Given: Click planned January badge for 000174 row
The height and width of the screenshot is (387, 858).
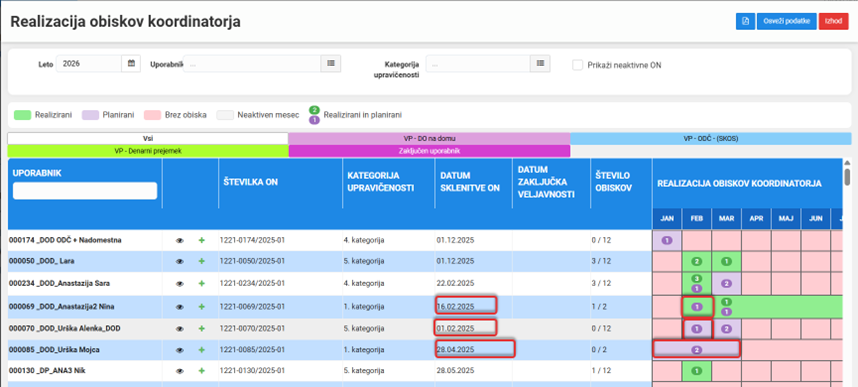Looking at the screenshot, I should (666, 240).
